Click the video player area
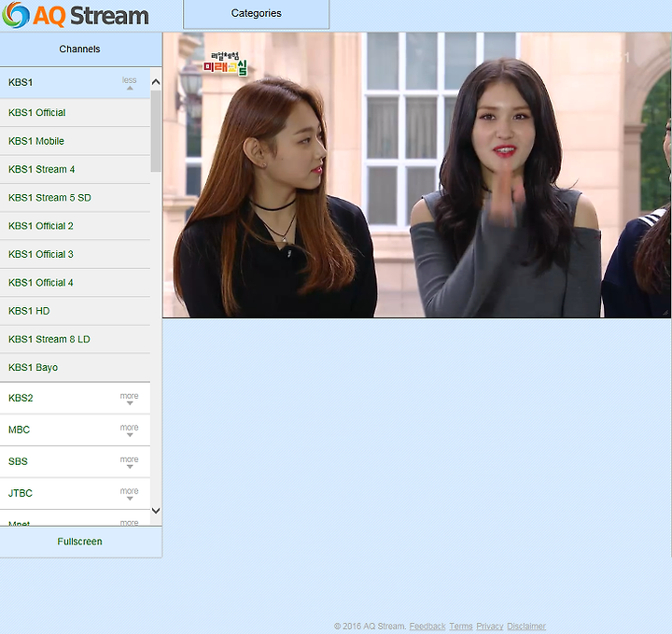 point(416,175)
